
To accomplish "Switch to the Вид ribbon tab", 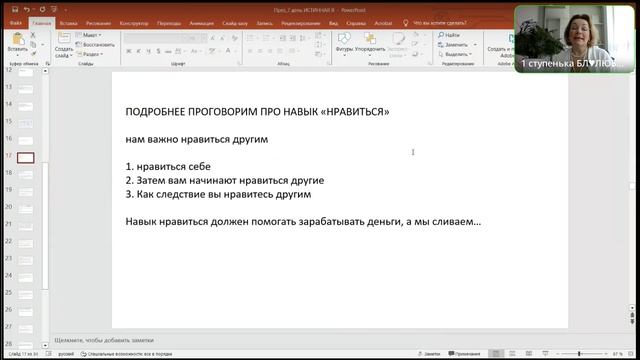I will click(333, 23).
